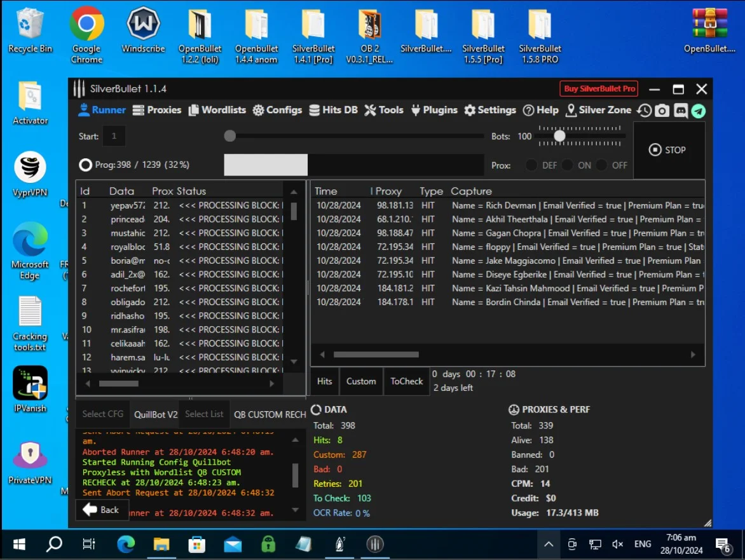Viewport: 745px width, 560px height.
Task: Click the OpenBullet 1.2.2 (loli) folder
Action: 200,36
